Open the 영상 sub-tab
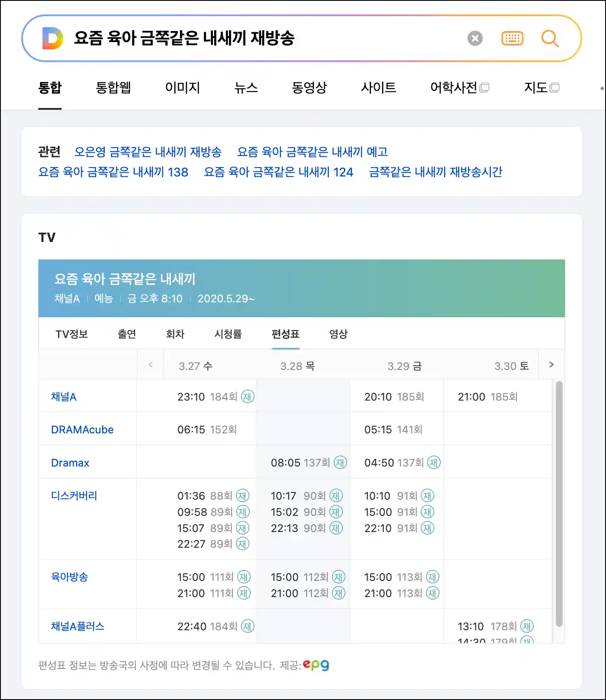This screenshot has width=606, height=700. pyautogui.click(x=339, y=334)
